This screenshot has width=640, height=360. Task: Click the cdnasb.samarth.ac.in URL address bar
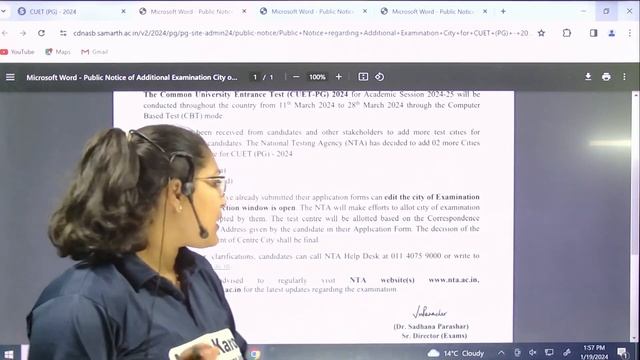point(300,33)
